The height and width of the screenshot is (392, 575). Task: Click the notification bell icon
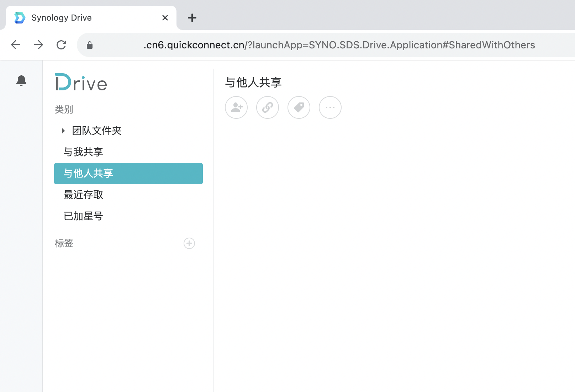tap(21, 80)
